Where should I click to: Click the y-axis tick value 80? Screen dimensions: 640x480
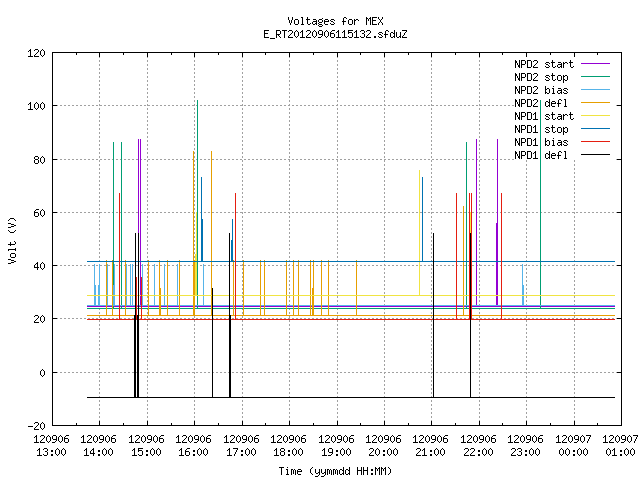coord(39,160)
